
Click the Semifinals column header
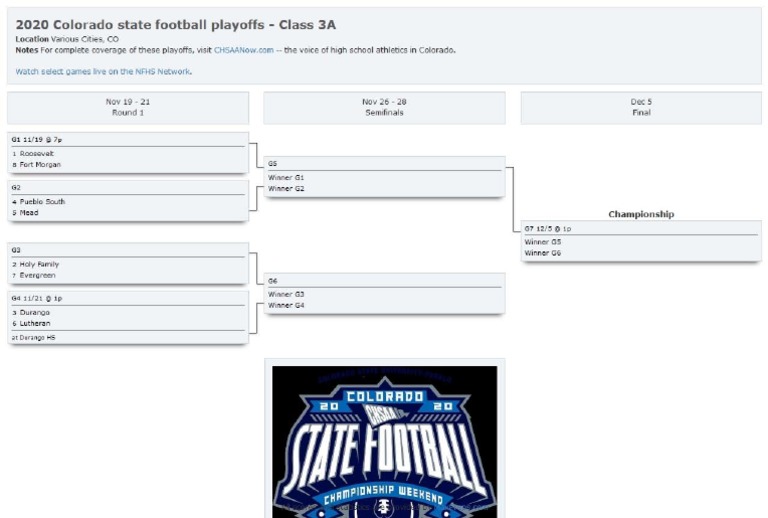click(384, 107)
